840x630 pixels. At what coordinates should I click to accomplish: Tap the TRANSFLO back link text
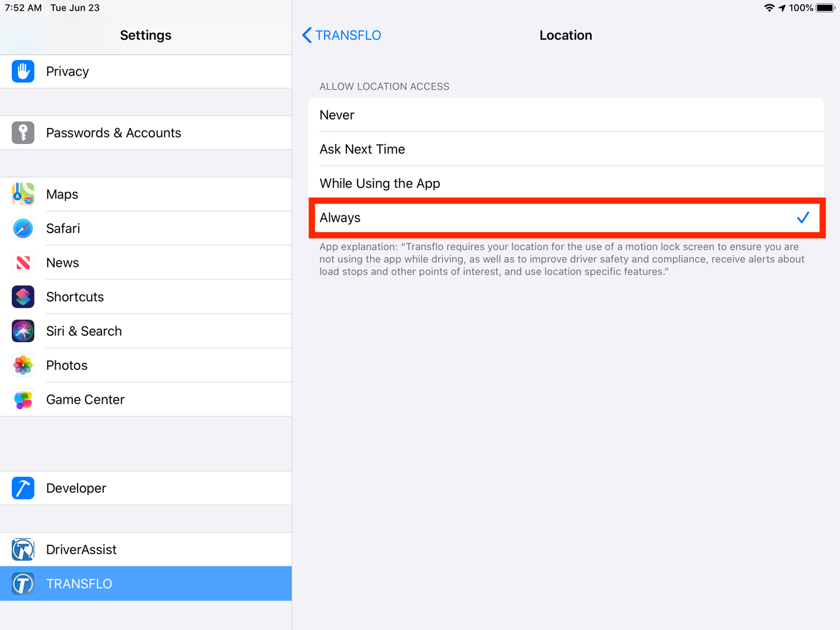pos(348,35)
